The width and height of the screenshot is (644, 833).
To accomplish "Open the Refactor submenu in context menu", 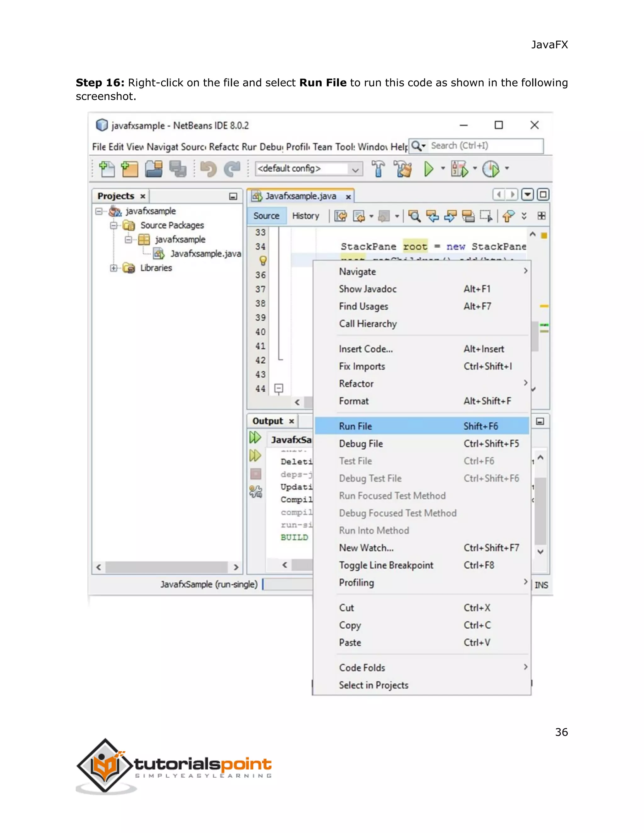I will coord(422,383).
